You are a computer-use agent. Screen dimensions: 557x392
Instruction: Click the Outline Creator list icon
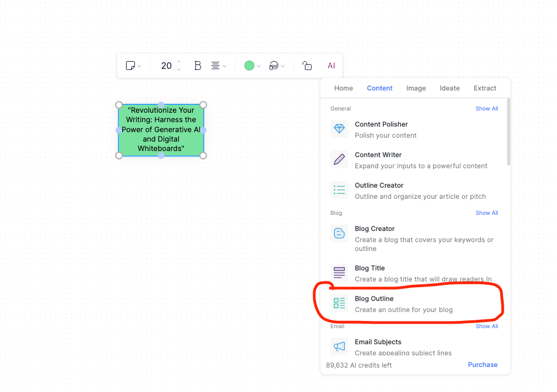coord(339,189)
